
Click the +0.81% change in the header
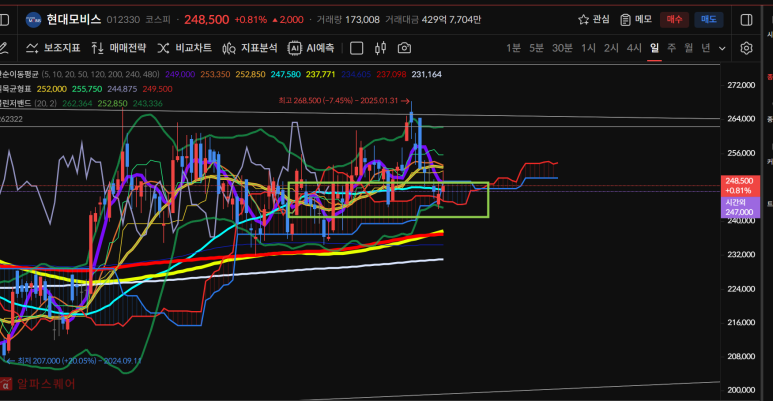[250, 20]
